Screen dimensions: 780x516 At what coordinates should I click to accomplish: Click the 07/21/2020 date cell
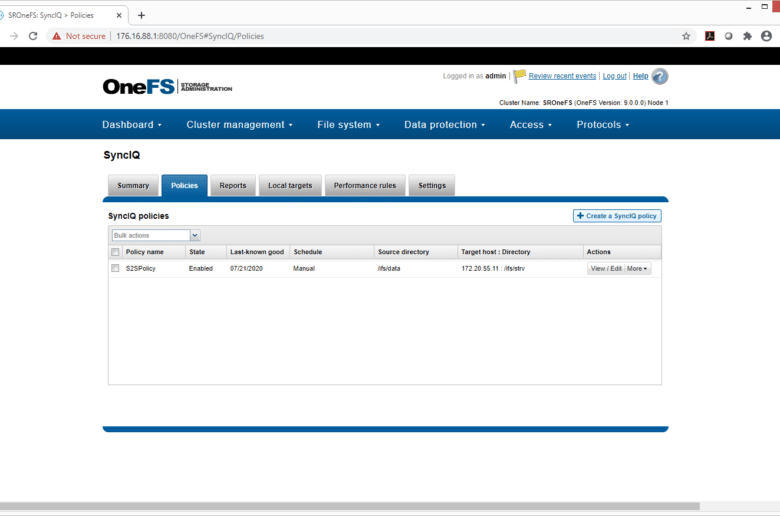pyautogui.click(x=246, y=268)
